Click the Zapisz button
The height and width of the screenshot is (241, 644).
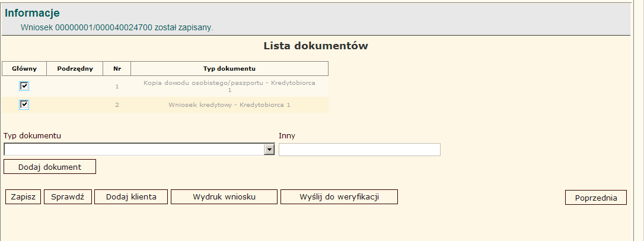(23, 197)
